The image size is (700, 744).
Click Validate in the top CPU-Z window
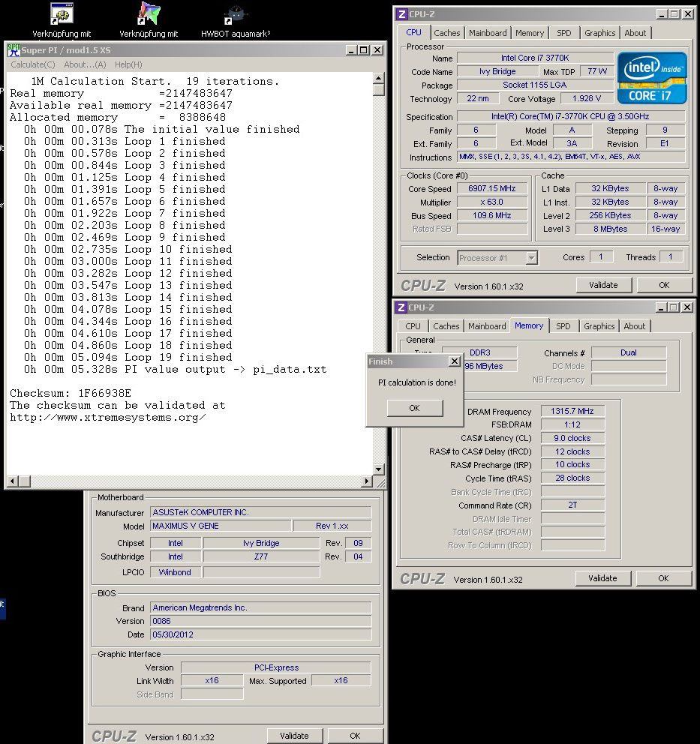[604, 285]
